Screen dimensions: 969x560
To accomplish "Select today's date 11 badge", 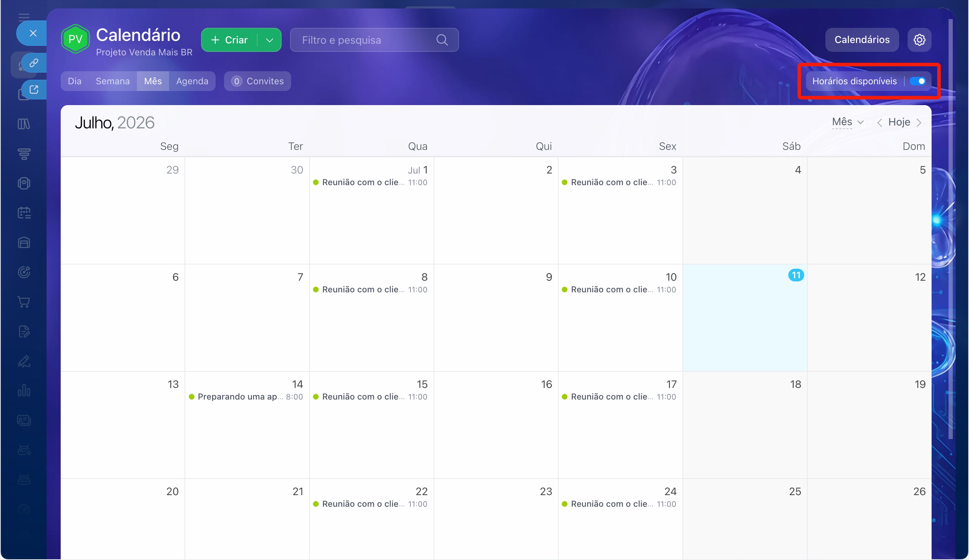I will (796, 275).
